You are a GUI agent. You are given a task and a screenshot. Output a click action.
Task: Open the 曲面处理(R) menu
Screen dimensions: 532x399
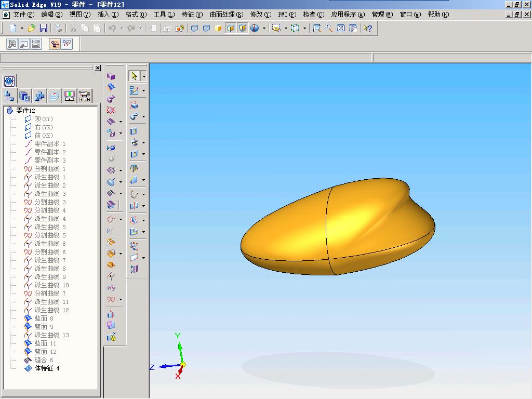227,15
